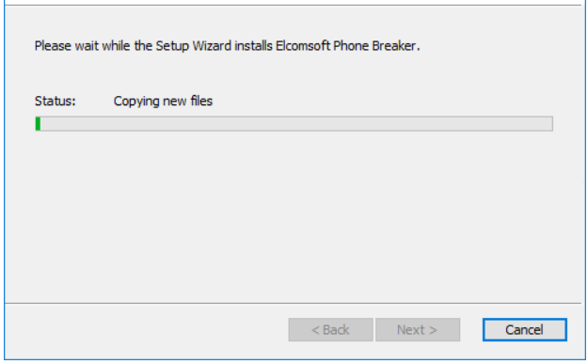Click the word installs in the message
The height and width of the screenshot is (364, 588).
[x=253, y=46]
